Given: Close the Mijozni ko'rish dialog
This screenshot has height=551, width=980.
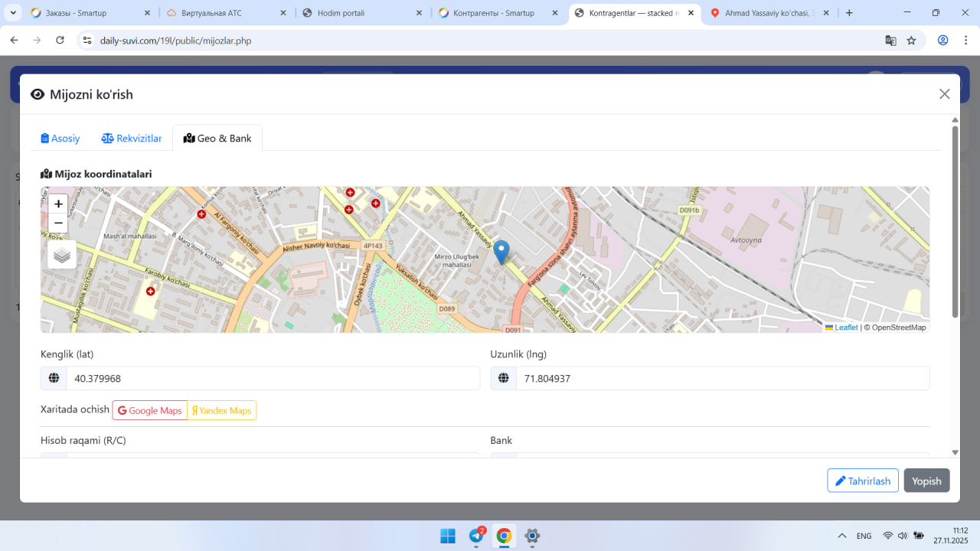Looking at the screenshot, I should [944, 94].
